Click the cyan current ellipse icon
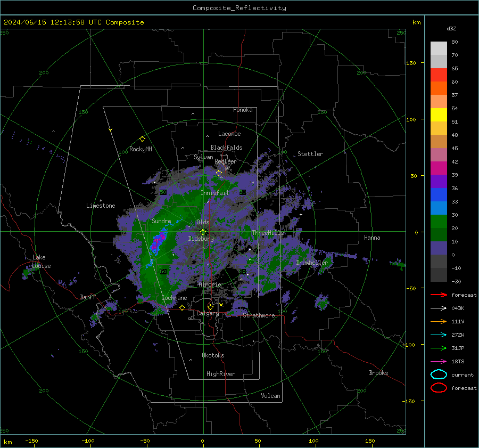Viewport: 479px width, 448px height. 439,374
